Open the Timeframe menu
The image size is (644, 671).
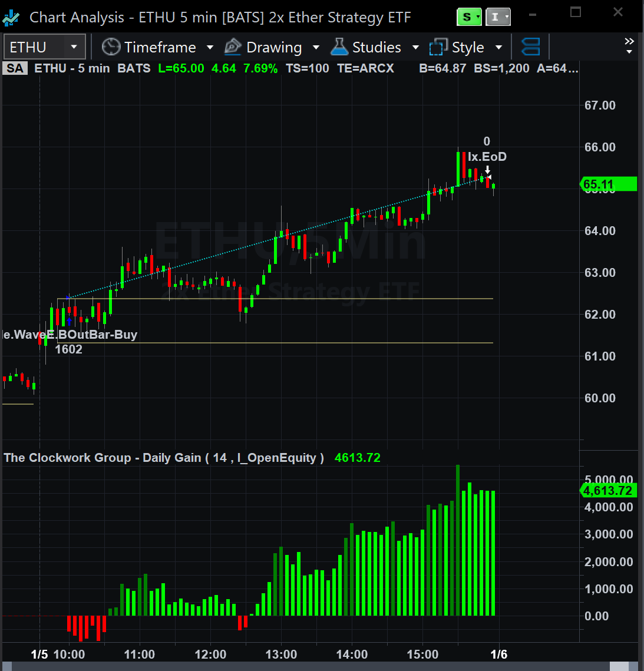(160, 47)
